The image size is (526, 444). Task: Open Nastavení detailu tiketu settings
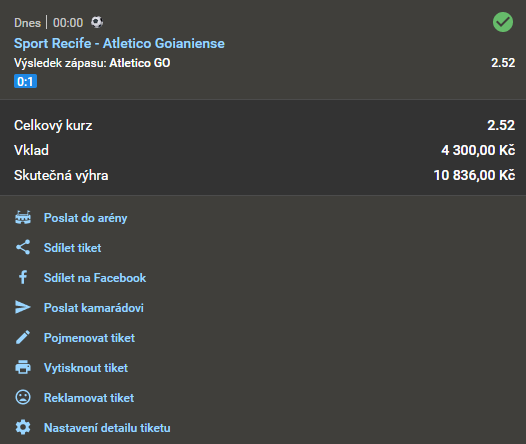pos(107,428)
